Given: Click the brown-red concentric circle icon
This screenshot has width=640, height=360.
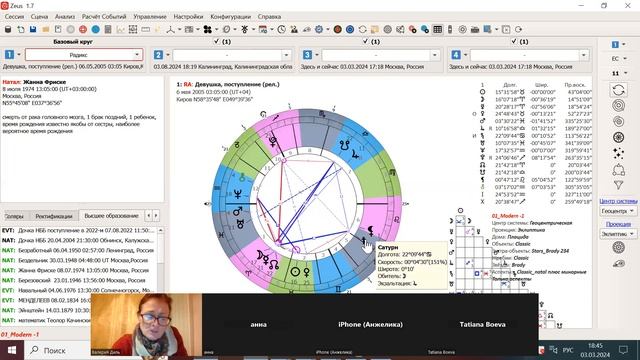Looking at the screenshot, I should click(338, 29).
